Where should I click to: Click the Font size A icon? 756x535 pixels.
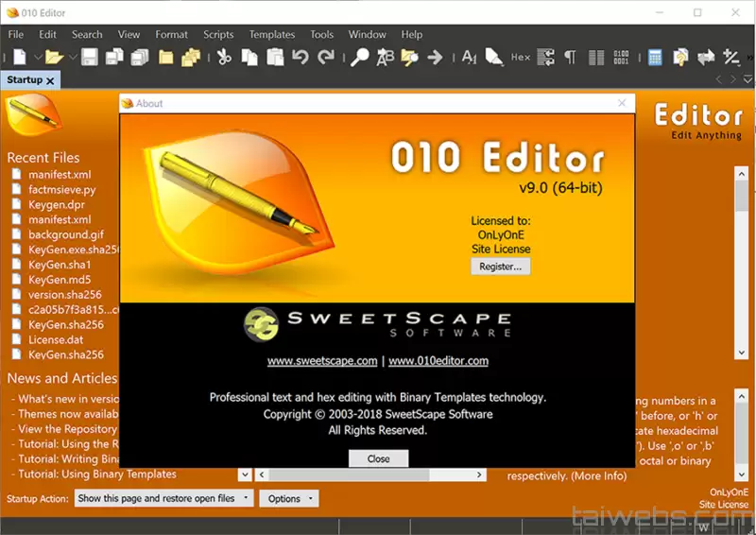click(469, 57)
